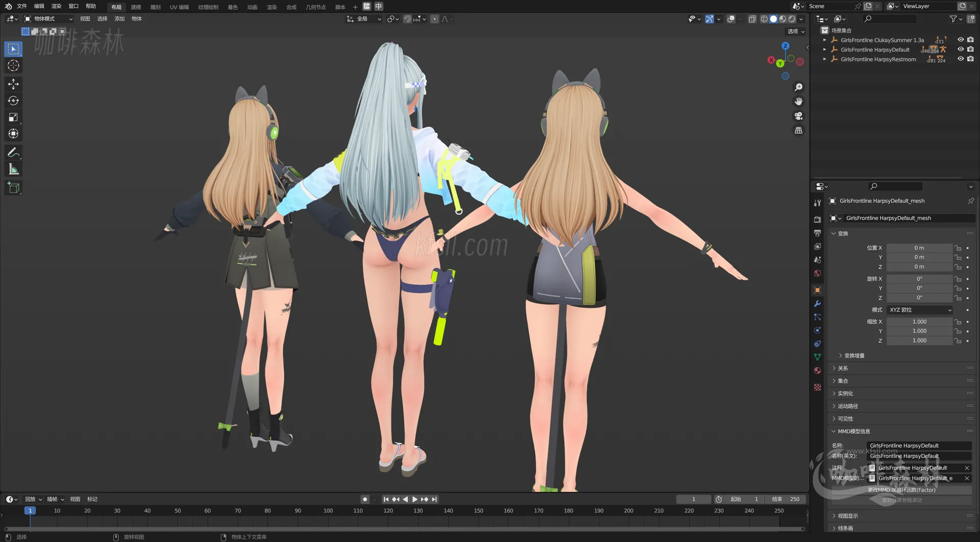Screen dimensions: 980x542
Task: Open the XYZ 欧拉 rotation mode dropdown
Action: coord(919,310)
